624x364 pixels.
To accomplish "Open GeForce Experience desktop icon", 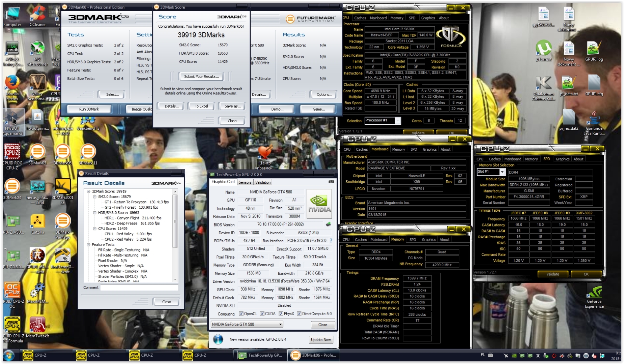I will coord(594,295).
